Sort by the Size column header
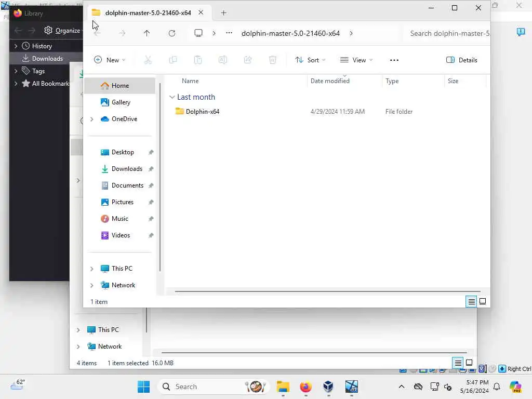The height and width of the screenshot is (399, 532). point(453,81)
